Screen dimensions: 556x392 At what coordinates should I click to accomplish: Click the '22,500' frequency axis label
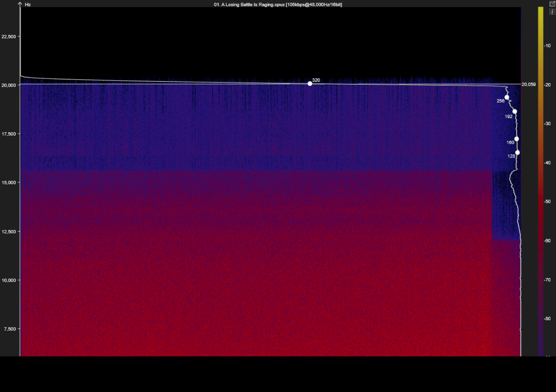(9, 37)
